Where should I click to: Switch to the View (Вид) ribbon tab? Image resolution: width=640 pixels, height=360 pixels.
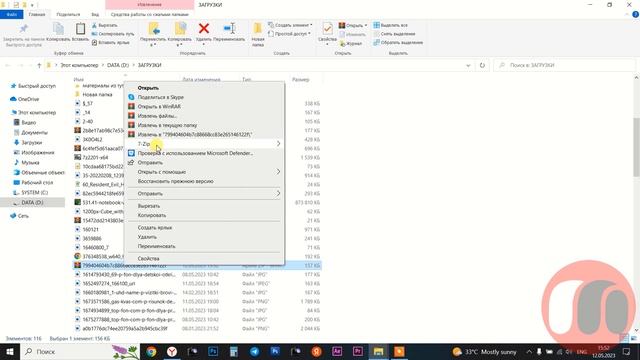(x=95, y=14)
